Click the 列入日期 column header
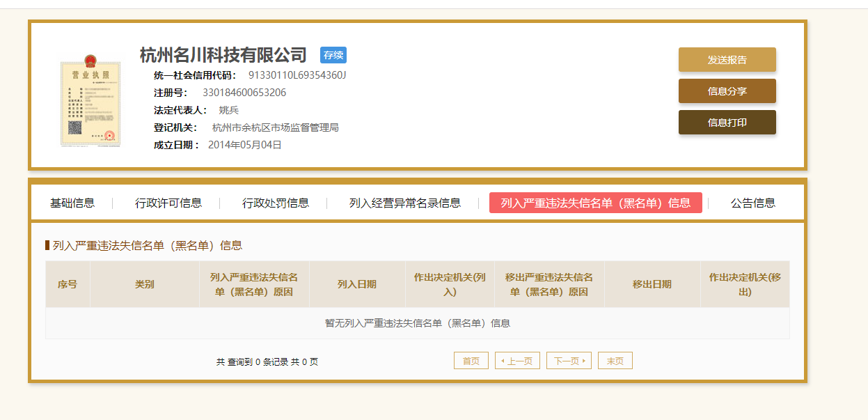Viewport: 868px width, 420px height. click(x=357, y=284)
